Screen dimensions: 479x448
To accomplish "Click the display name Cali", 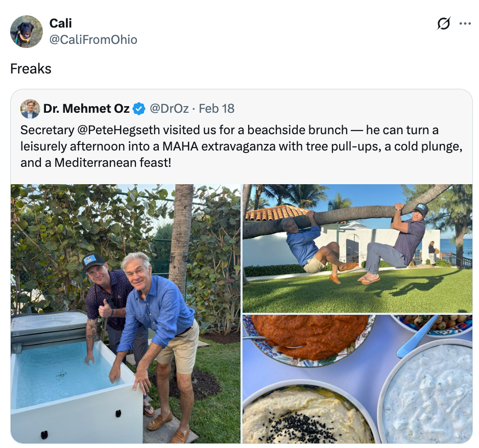I will [x=60, y=23].
